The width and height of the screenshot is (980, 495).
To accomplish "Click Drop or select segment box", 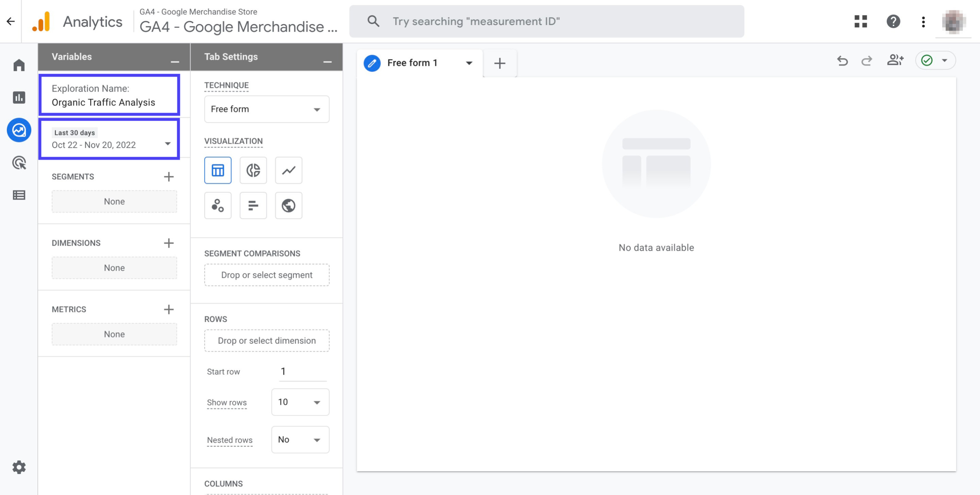I will pyautogui.click(x=267, y=275).
